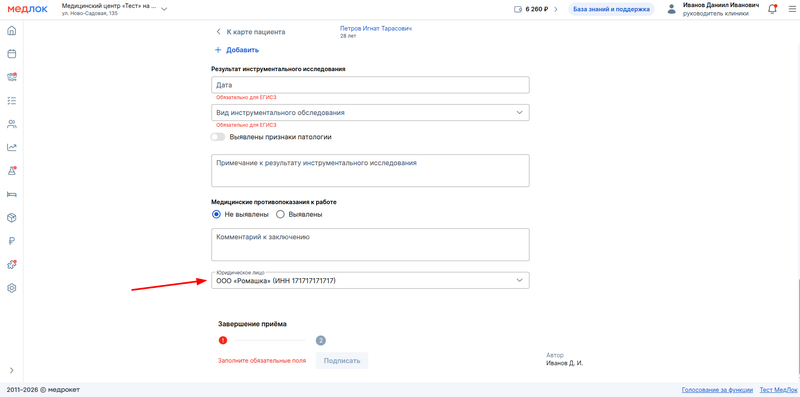The image size is (800, 397).
Task: Open patient Петров Игнат Тарасович link
Action: click(376, 29)
